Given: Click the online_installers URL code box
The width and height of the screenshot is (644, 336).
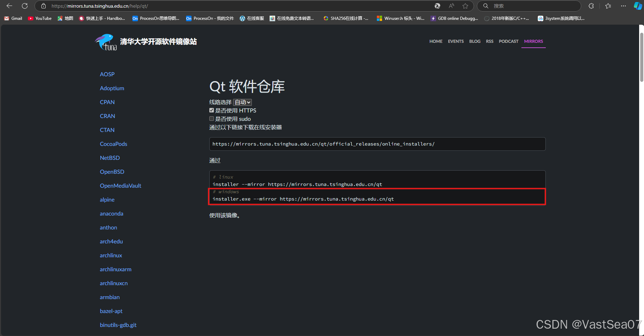Looking at the screenshot, I should point(377,144).
